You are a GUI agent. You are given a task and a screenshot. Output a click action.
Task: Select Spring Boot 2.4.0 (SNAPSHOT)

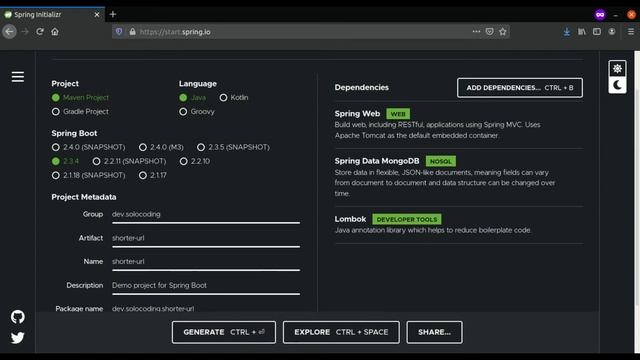89,147
